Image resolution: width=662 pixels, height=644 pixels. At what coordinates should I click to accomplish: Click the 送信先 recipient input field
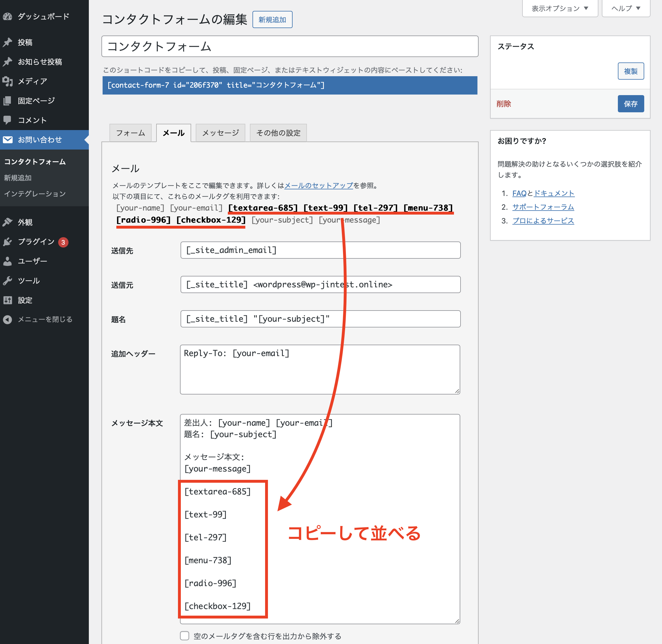(320, 250)
